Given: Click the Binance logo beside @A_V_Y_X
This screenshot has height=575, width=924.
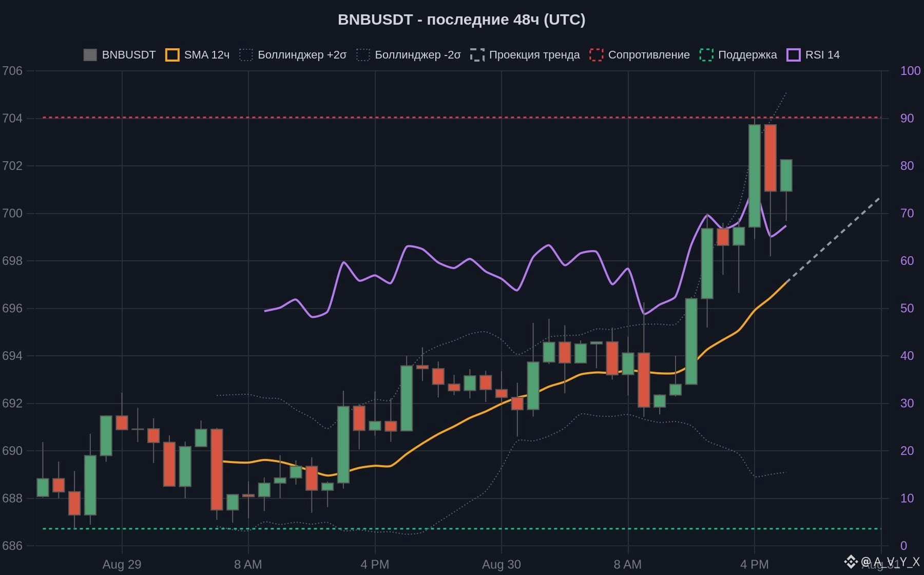Looking at the screenshot, I should (x=851, y=562).
